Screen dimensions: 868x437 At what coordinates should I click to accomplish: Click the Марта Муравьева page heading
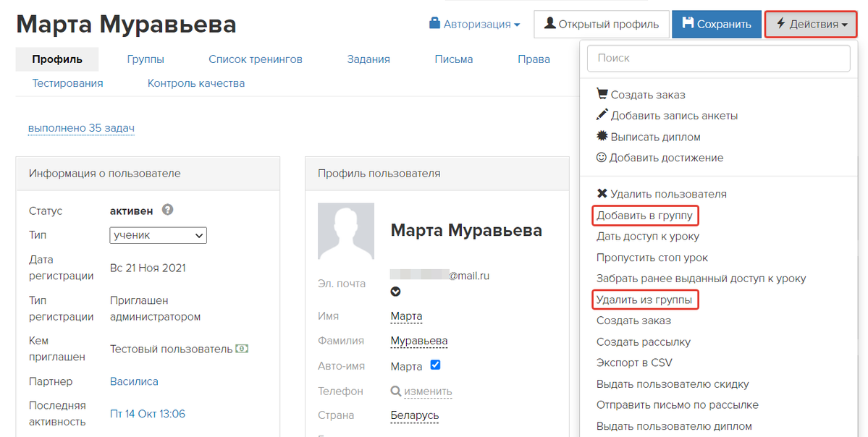(126, 25)
